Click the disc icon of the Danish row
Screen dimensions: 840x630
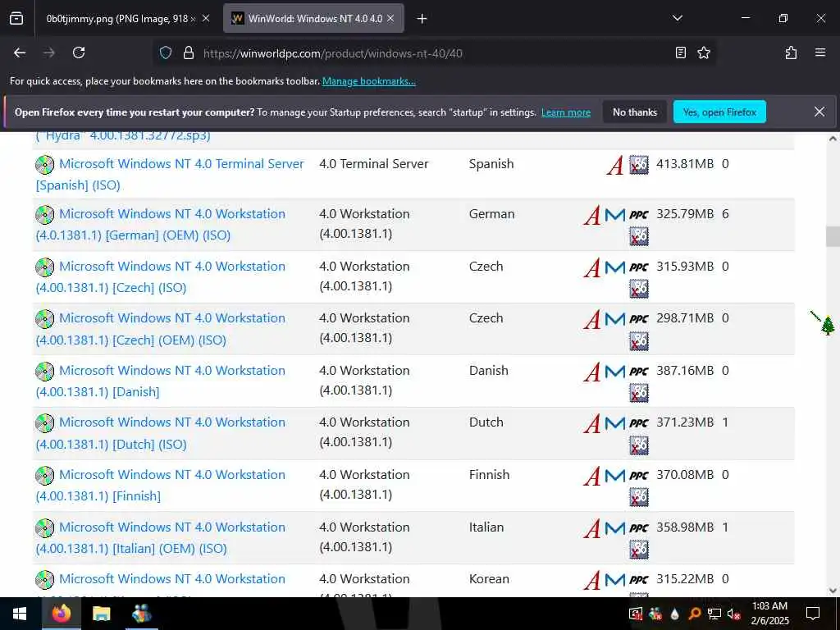[45, 372]
